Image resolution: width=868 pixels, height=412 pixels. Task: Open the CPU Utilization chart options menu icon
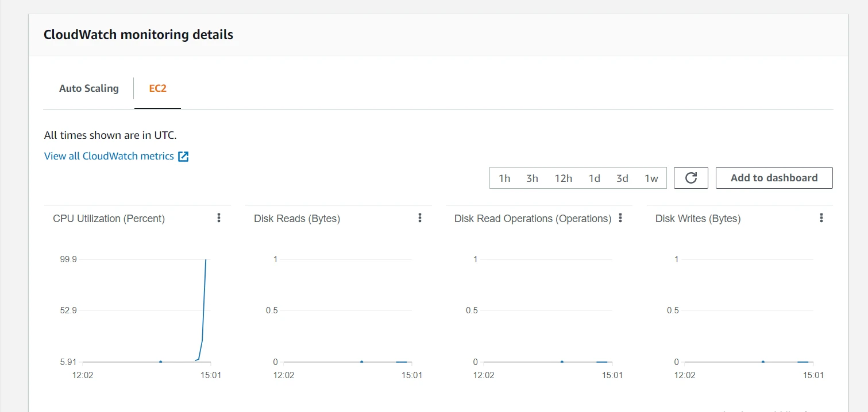tap(219, 217)
